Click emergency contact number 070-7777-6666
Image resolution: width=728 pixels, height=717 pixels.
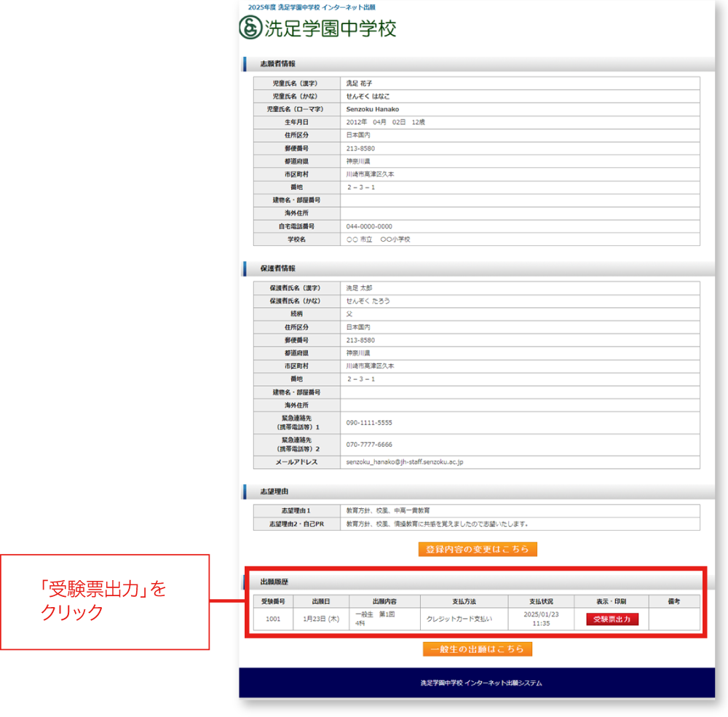pos(369,445)
